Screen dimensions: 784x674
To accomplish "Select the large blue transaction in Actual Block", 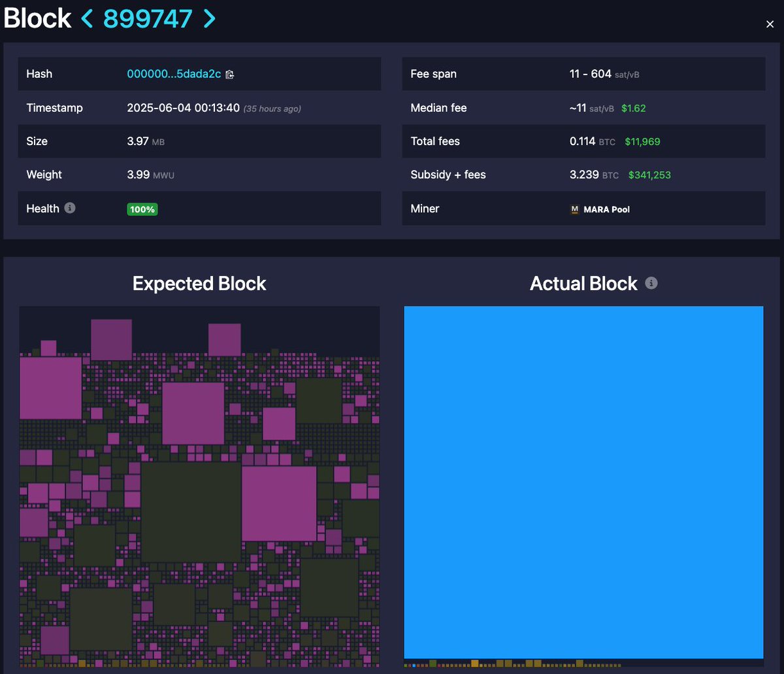I will 583,482.
